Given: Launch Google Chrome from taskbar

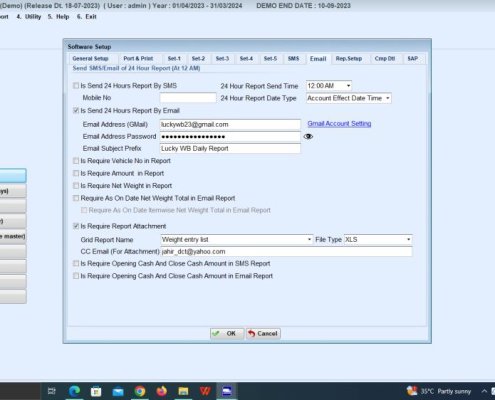Looking at the screenshot, I should (x=140, y=391).
